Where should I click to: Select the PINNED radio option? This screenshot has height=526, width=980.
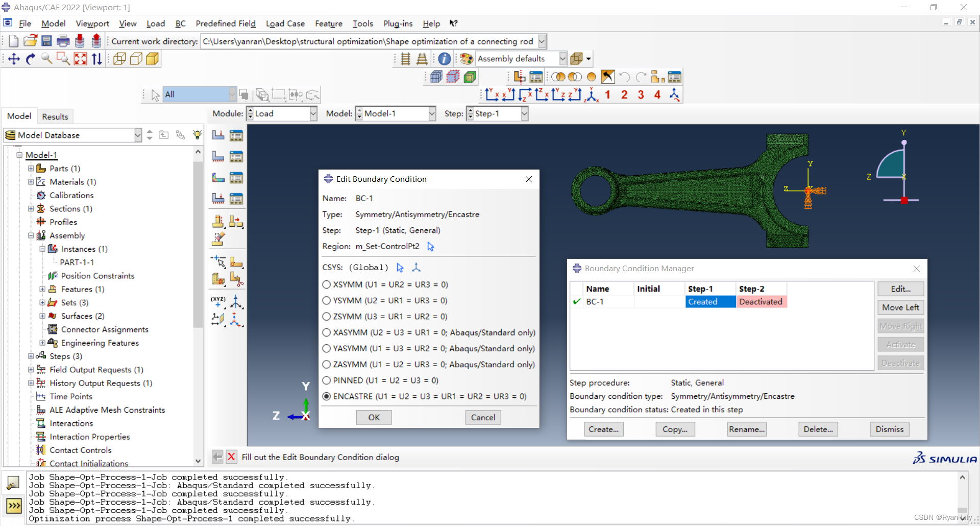click(x=327, y=380)
